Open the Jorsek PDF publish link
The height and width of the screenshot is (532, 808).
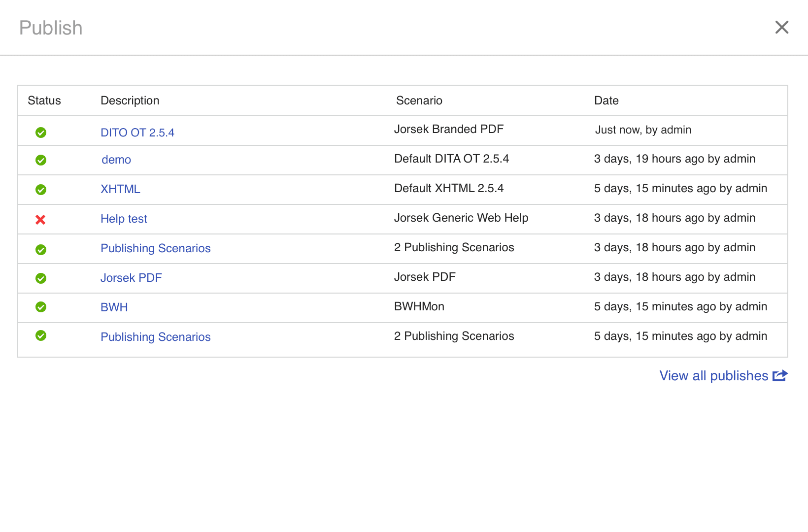coord(131,278)
